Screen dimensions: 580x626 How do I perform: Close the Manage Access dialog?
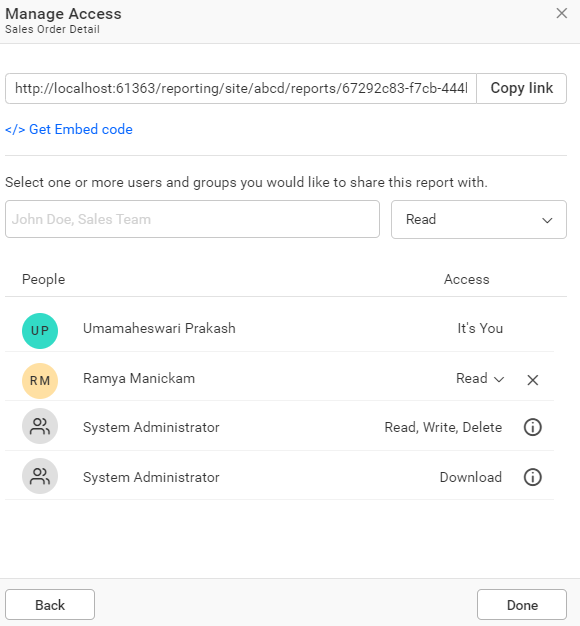562,13
